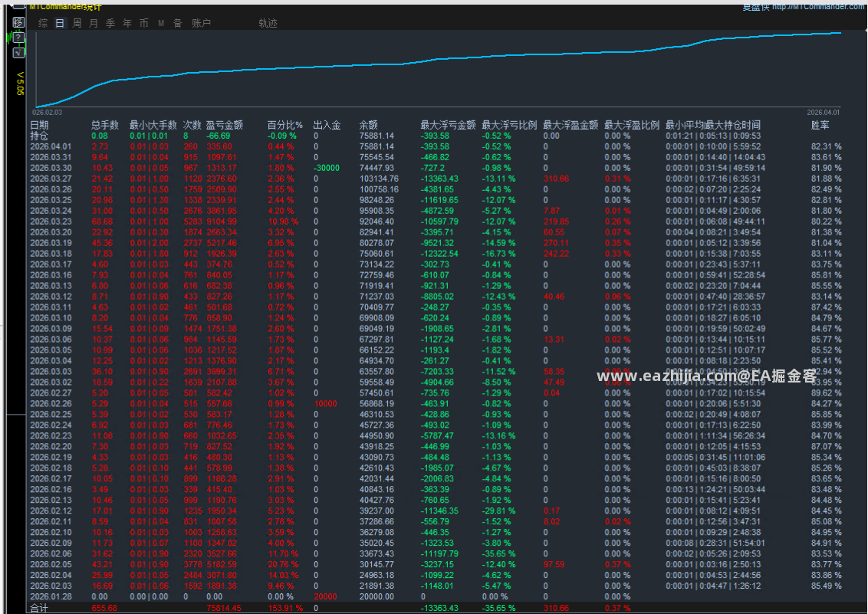This screenshot has width=868, height=614.
Task: Click floating loss ratio -35.65 % on 2026.02.06
Action: (x=499, y=553)
